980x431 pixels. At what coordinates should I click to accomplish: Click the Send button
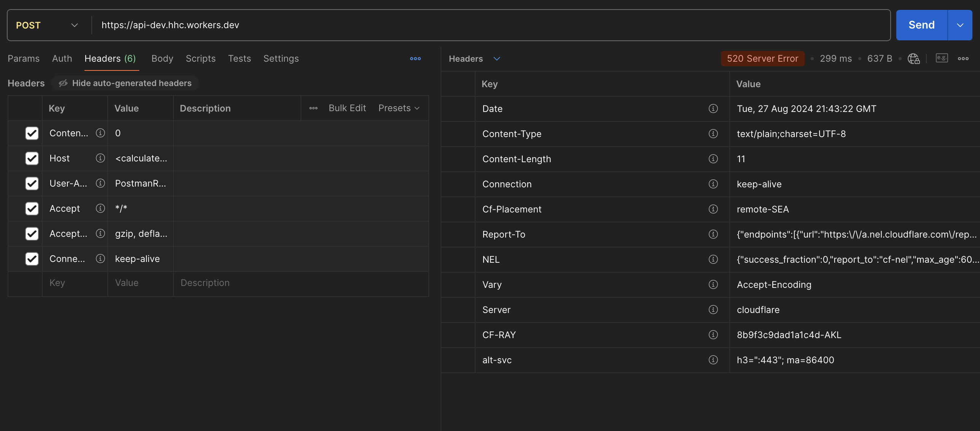[x=921, y=25]
